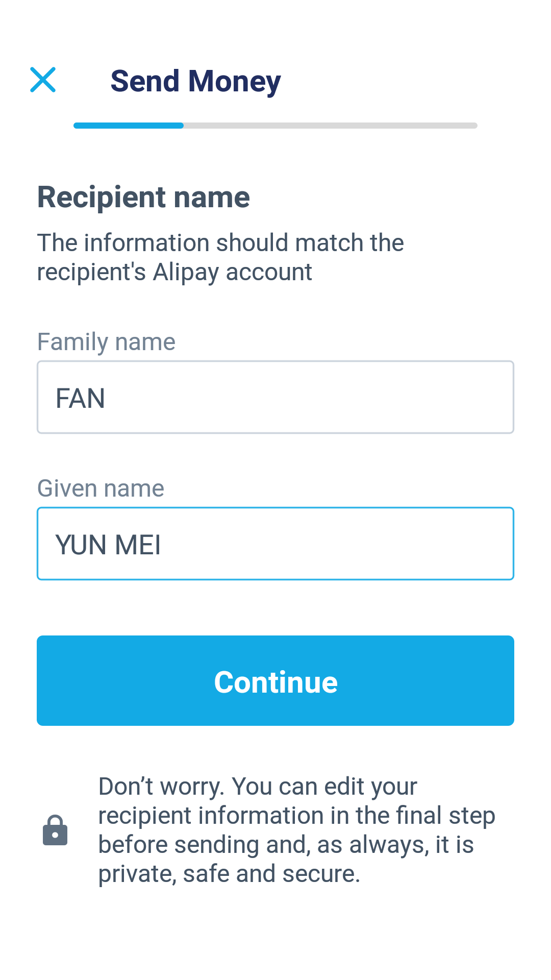This screenshot has height=980, width=551.
Task: Tap the Alipay account match instruction text
Action: 220,243
